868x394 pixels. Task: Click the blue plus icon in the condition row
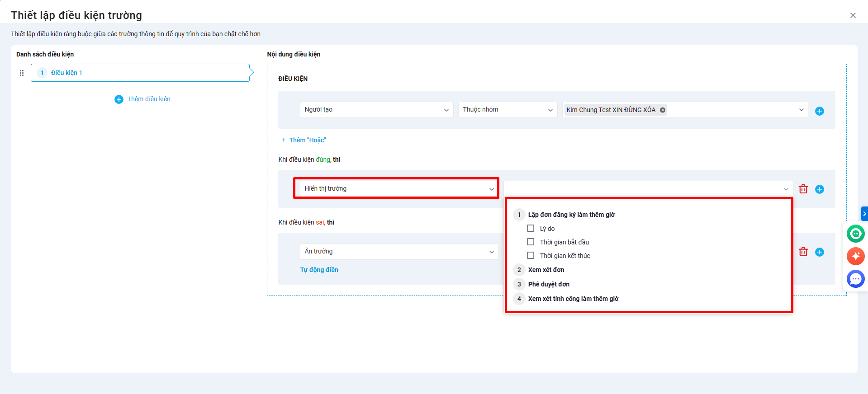(x=819, y=111)
